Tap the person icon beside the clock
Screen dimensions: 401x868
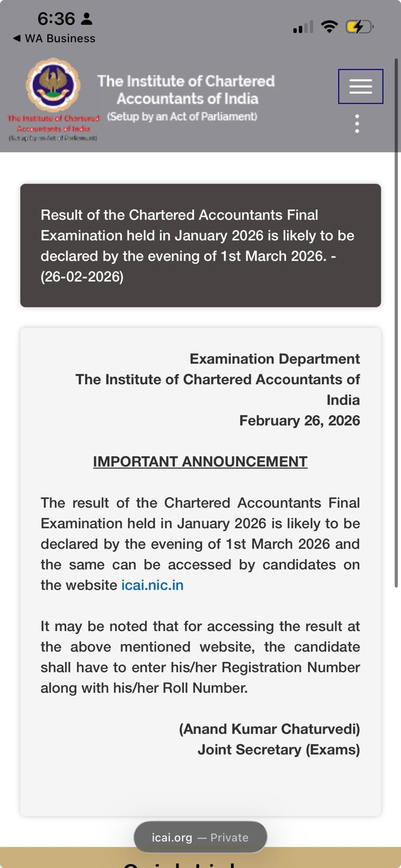87,18
